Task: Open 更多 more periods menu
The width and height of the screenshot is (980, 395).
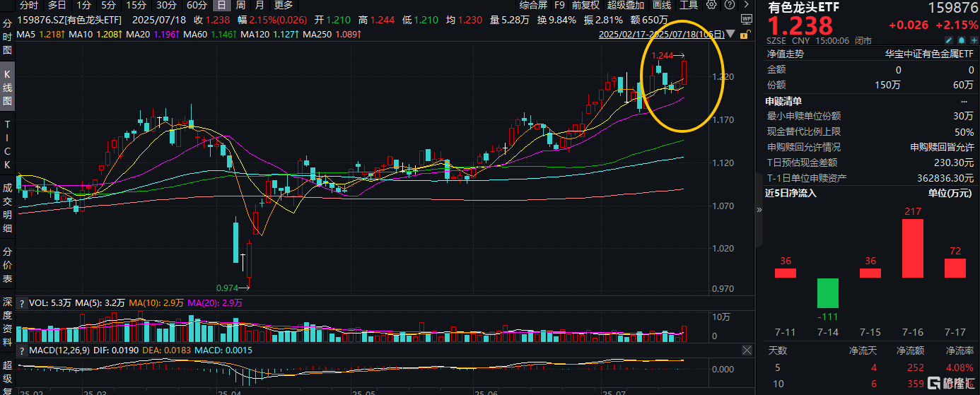Action: point(283,5)
